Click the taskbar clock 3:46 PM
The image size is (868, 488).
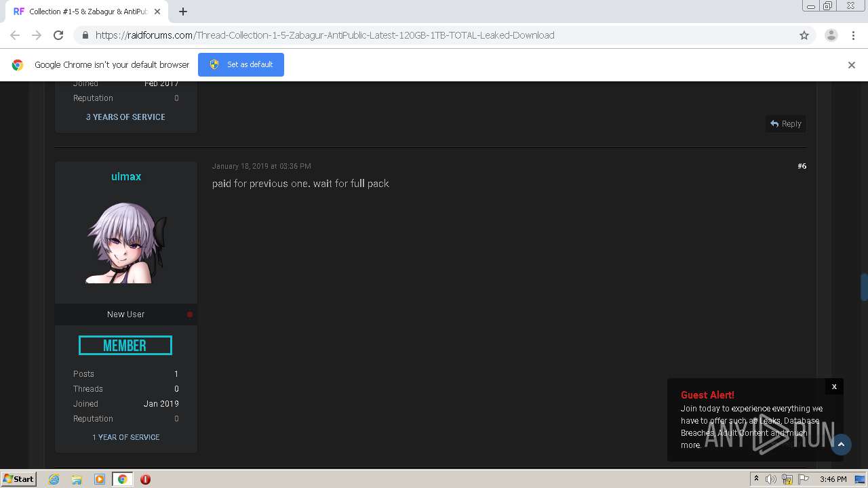[x=833, y=479]
